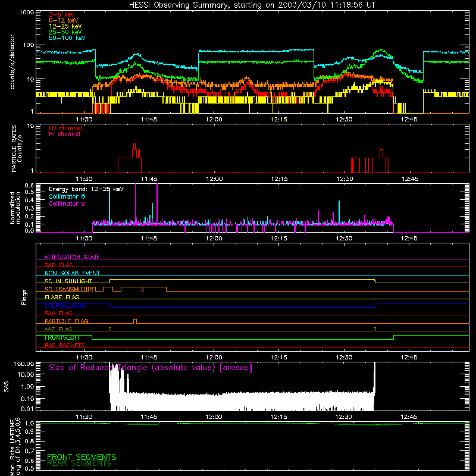Image resolution: width=476 pixels, height=476 pixels.
Task: Click the 12:00 tick under the Flags panel
Action: 214,358
